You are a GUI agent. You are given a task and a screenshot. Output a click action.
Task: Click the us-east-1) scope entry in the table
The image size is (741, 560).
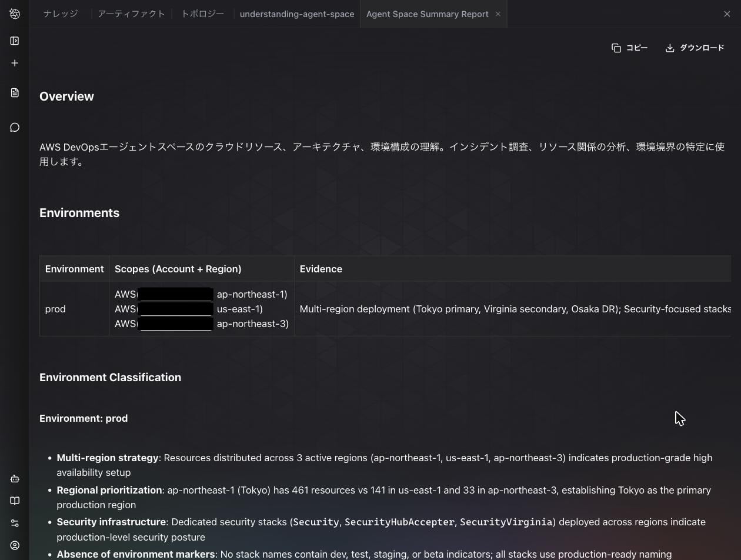tap(240, 309)
